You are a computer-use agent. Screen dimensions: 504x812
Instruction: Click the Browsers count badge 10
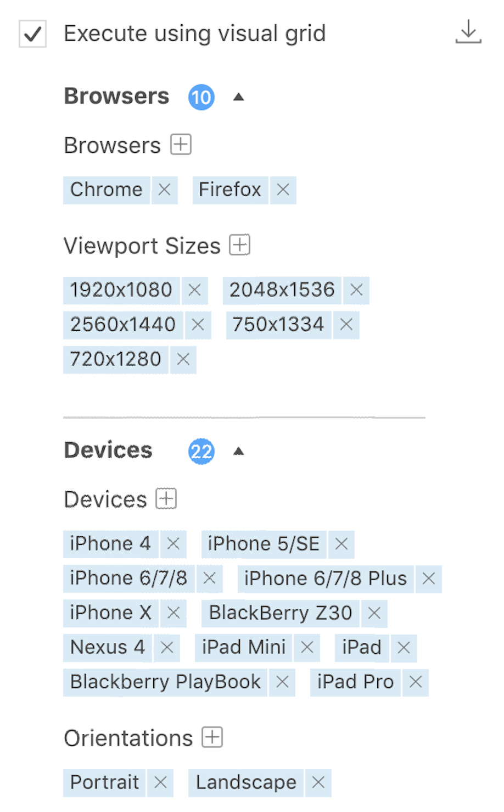pyautogui.click(x=201, y=97)
